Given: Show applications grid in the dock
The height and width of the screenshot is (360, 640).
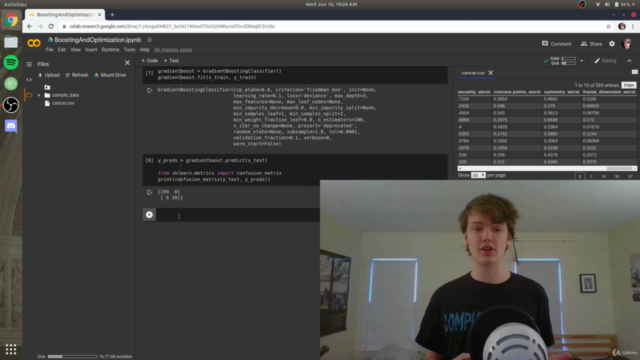Looking at the screenshot, I should pos(11,349).
